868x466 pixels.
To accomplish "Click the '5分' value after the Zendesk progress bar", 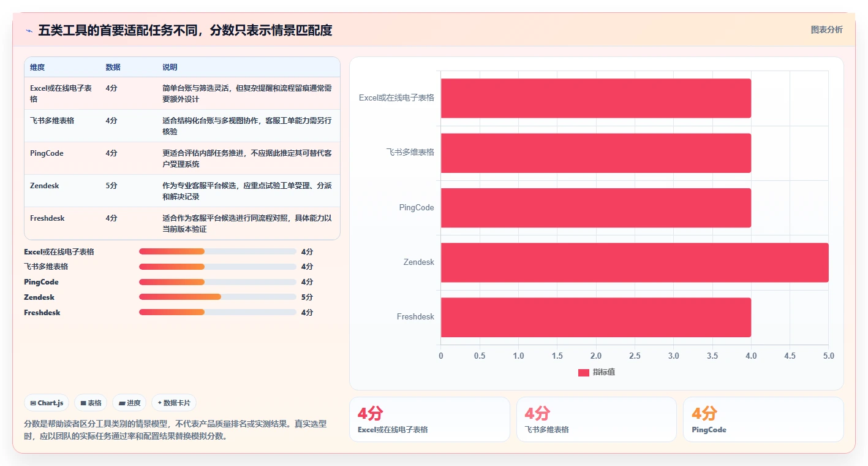I will click(307, 297).
